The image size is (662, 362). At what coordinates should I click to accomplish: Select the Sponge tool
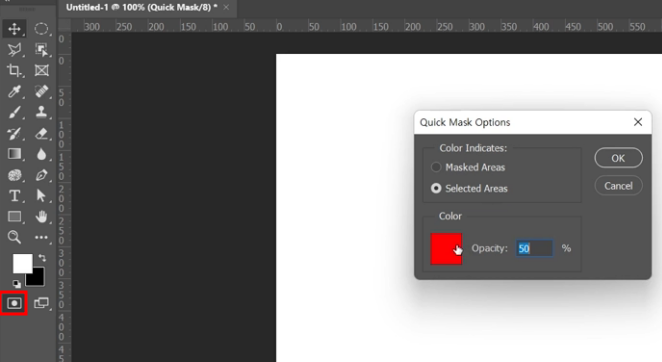[x=14, y=175]
